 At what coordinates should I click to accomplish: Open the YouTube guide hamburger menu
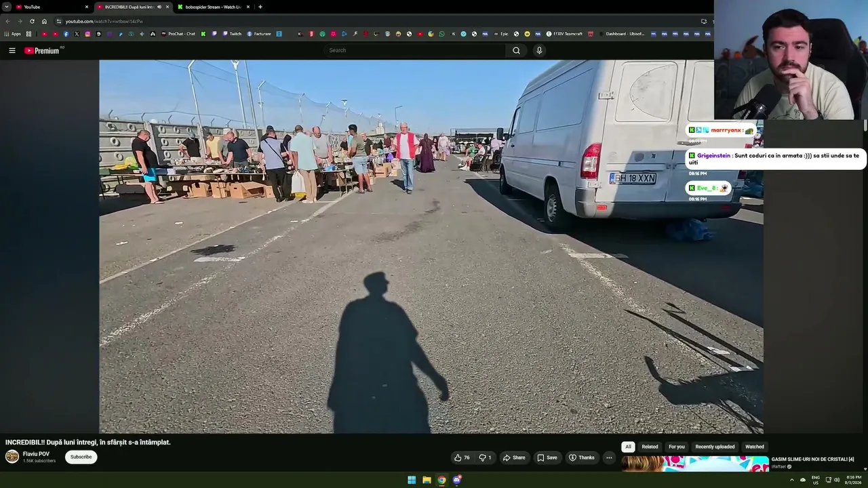point(12,50)
